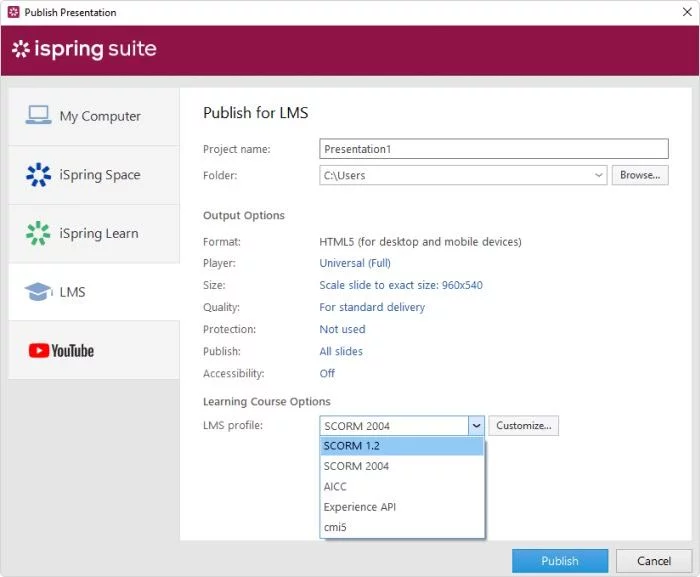This screenshot has height=577, width=700.
Task: Select the LMS publishing tab
Action: click(x=94, y=292)
